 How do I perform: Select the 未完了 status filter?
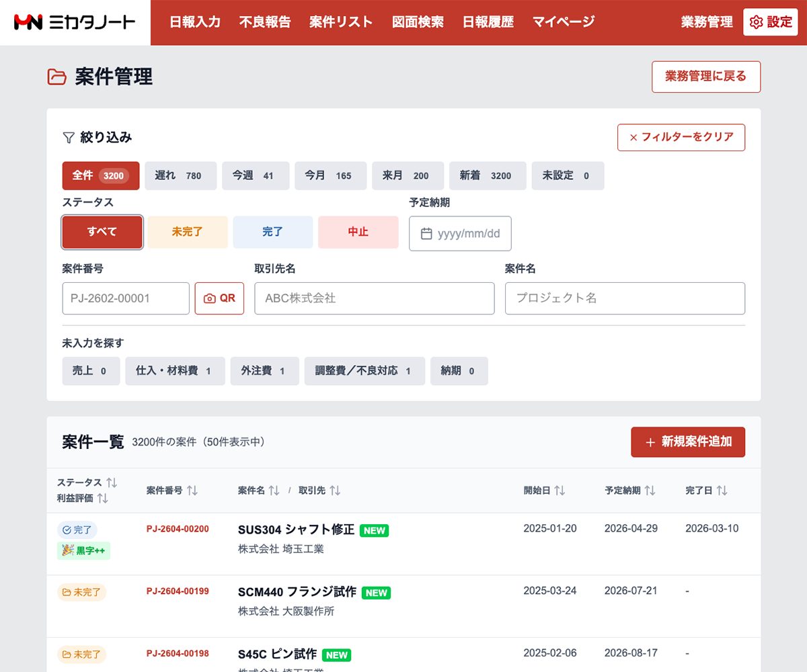click(x=187, y=232)
